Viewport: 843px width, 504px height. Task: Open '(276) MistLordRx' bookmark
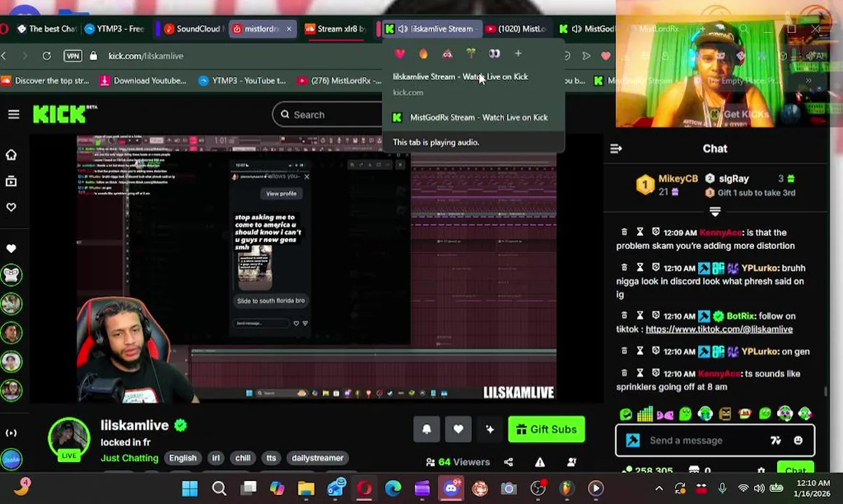(x=340, y=80)
